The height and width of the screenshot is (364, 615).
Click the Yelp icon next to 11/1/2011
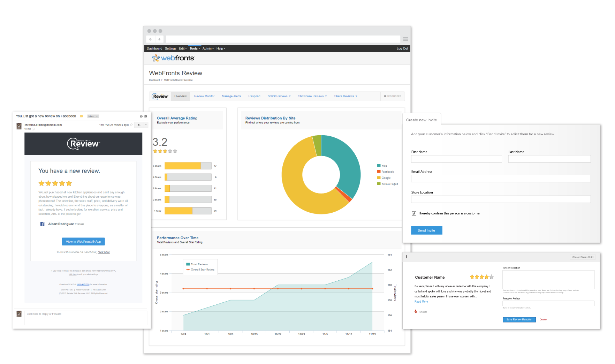pos(416,311)
